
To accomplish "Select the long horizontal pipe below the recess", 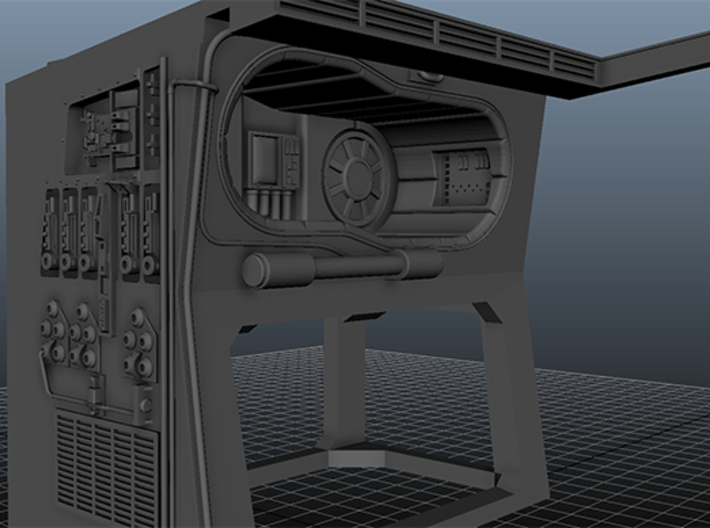I will tap(350, 266).
